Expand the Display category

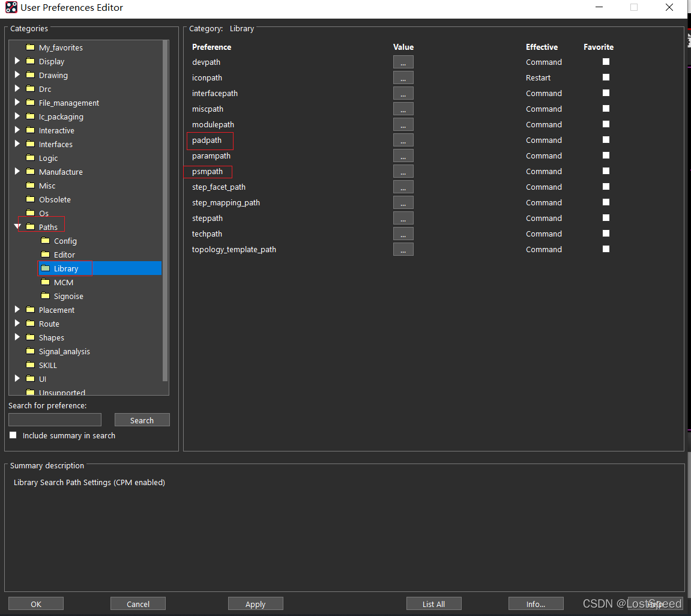(x=17, y=61)
